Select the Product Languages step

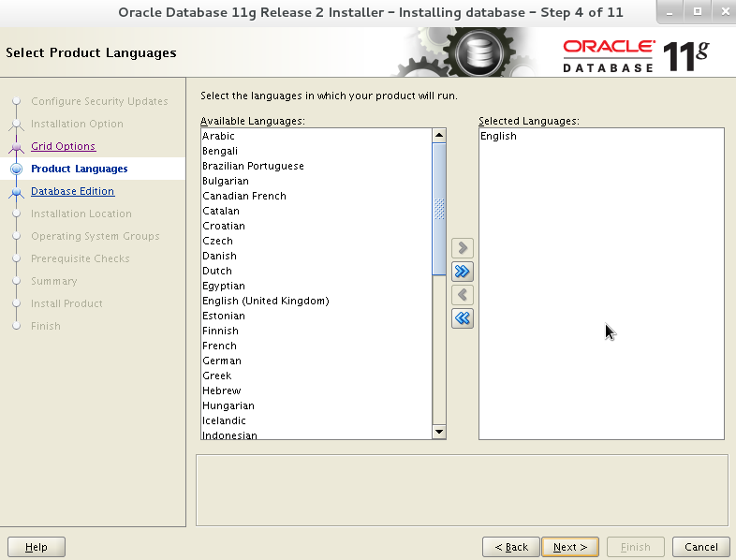pyautogui.click(x=80, y=169)
